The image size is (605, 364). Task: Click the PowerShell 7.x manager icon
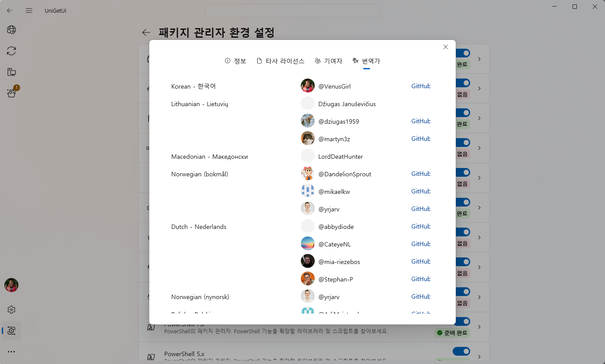[x=151, y=327]
